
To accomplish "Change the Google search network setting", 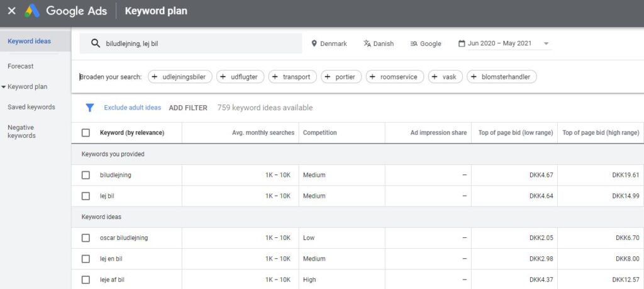I will coord(426,43).
